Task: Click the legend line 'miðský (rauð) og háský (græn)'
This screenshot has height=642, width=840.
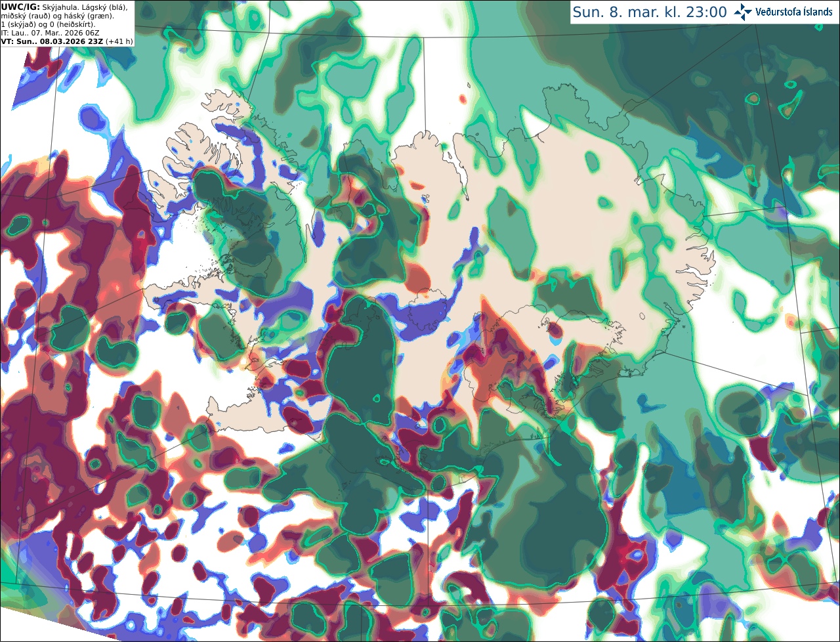Action: [x=57, y=16]
